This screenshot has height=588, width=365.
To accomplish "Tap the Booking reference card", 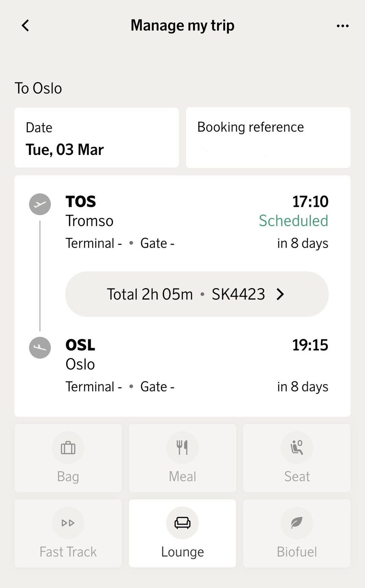I will (268, 138).
